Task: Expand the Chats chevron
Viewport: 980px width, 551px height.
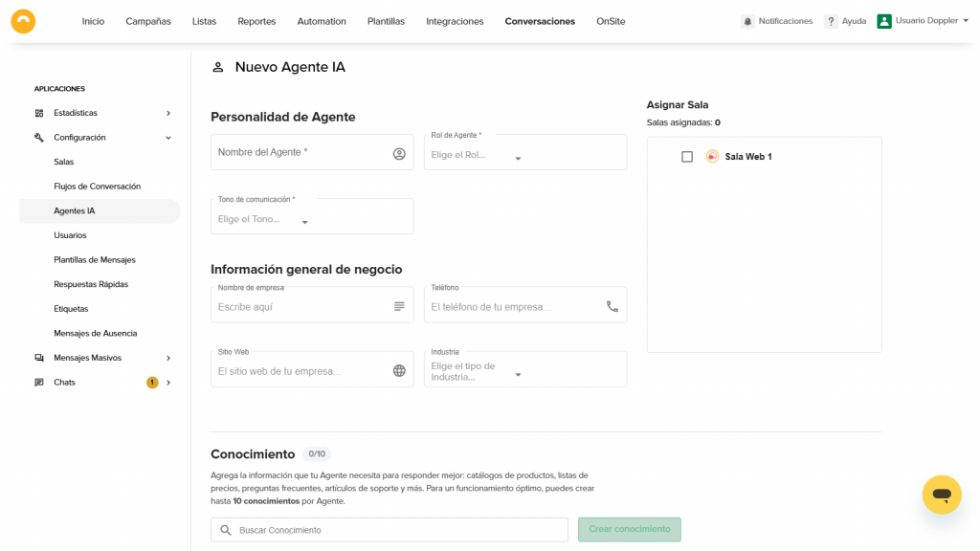Action: click(x=168, y=383)
